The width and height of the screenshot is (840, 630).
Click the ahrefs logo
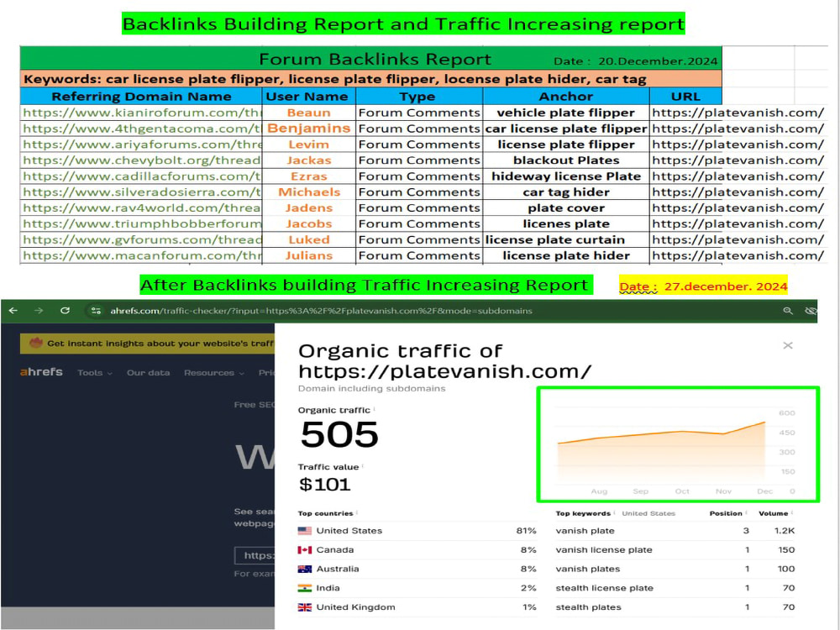point(41,372)
